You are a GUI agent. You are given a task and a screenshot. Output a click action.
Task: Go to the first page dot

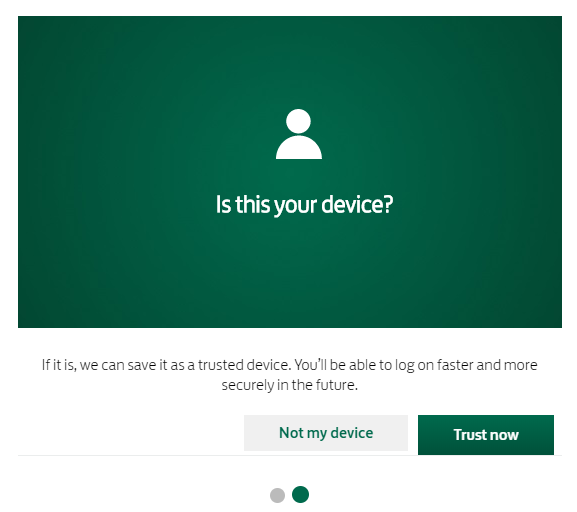coord(277,495)
